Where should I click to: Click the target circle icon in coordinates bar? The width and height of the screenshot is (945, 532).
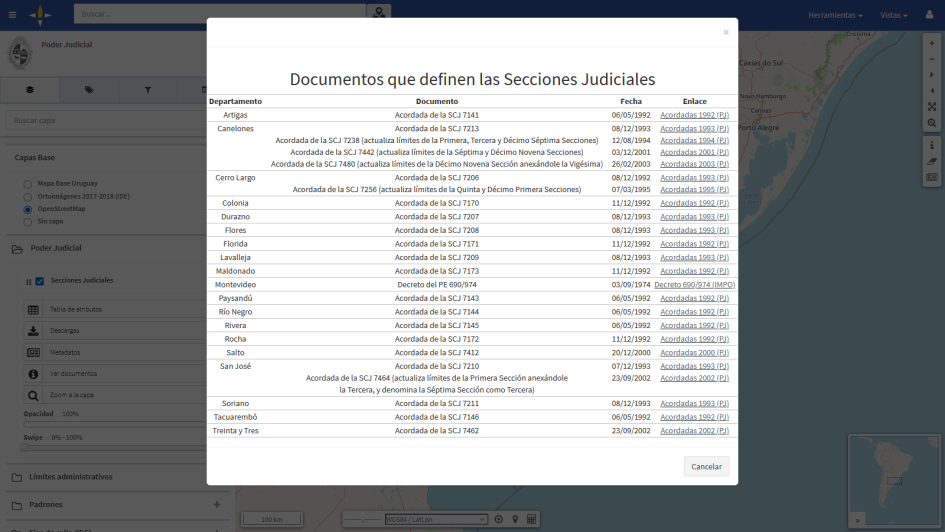point(498,519)
